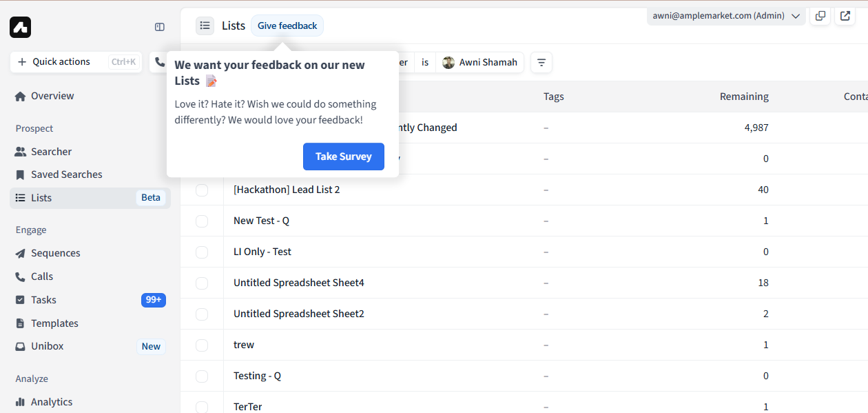Viewport: 868px width, 413px height.
Task: Open the Calls phone icon
Action: click(x=21, y=276)
